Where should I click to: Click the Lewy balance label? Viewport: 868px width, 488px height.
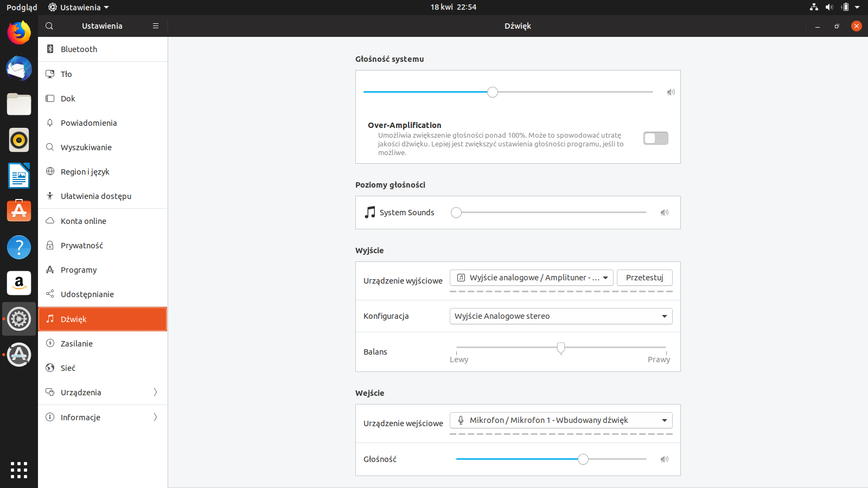(459, 359)
